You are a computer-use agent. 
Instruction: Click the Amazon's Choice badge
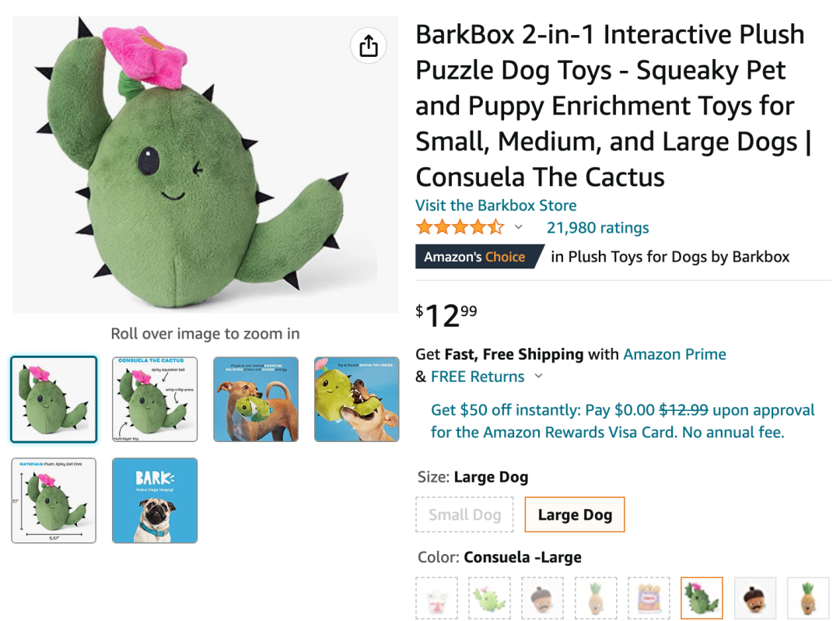[x=476, y=257]
